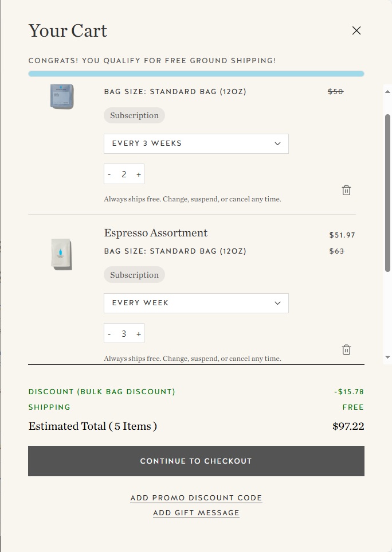392x552 pixels.
Task: Delete the first subscription item via trash icon
Action: click(346, 190)
